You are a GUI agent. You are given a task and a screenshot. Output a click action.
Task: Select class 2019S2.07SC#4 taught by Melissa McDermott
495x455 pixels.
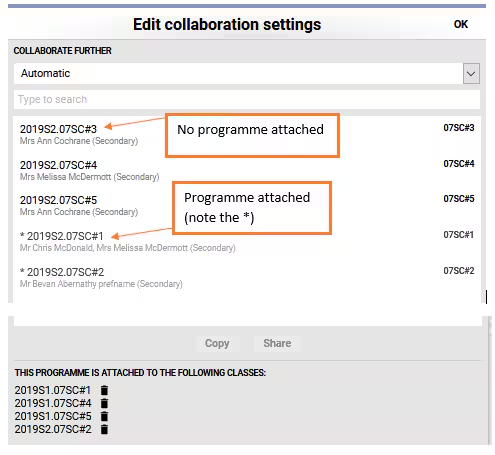click(247, 170)
